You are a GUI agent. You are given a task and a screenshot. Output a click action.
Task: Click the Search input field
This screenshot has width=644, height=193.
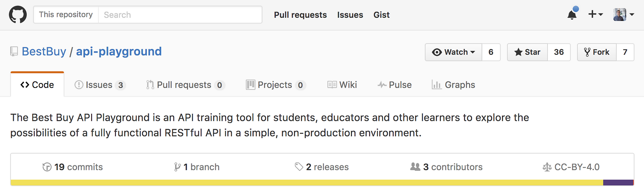(x=180, y=15)
